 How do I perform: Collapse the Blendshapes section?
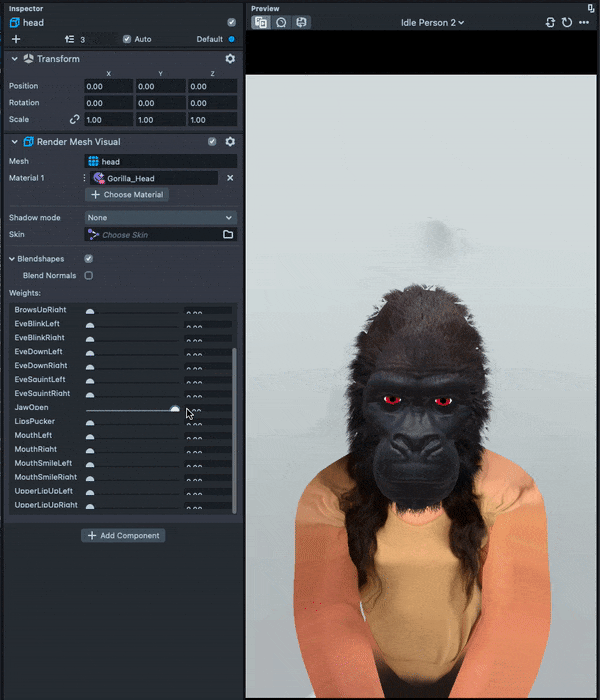point(12,259)
